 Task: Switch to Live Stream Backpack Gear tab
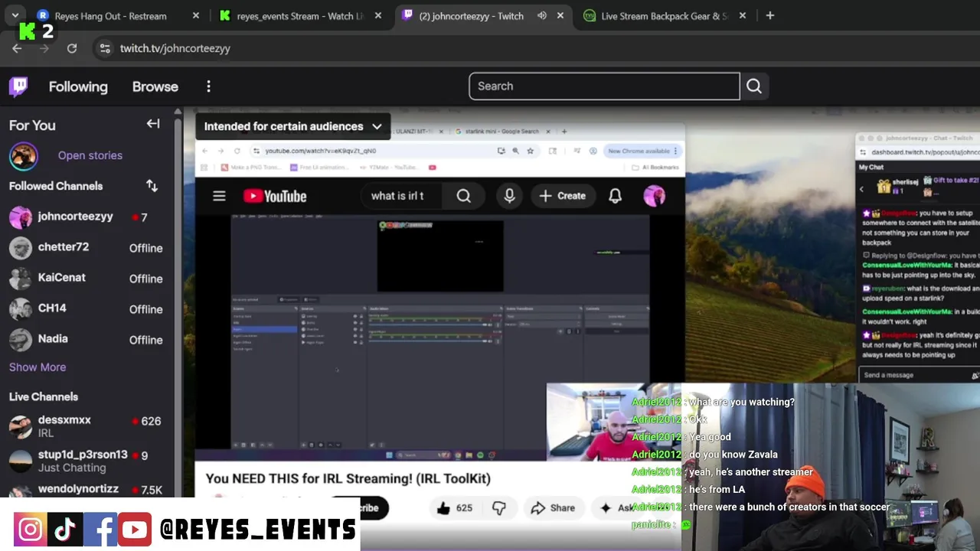pyautogui.click(x=663, y=15)
